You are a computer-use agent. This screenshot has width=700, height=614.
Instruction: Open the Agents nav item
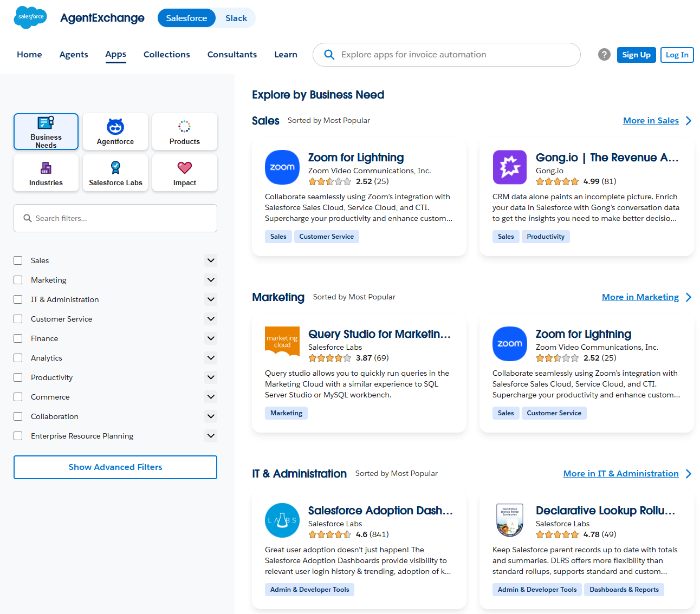(74, 55)
